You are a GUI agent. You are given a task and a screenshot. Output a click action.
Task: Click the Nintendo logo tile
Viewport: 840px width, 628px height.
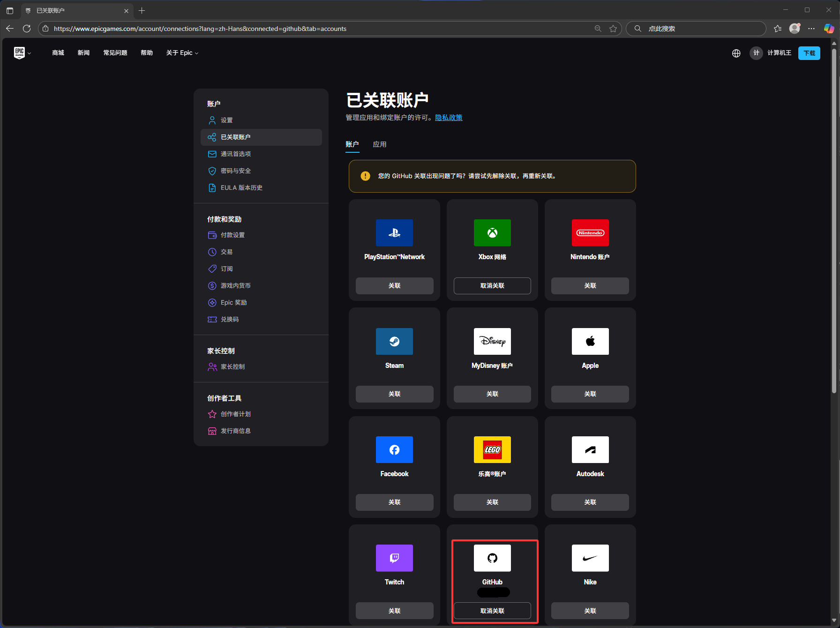[590, 233]
